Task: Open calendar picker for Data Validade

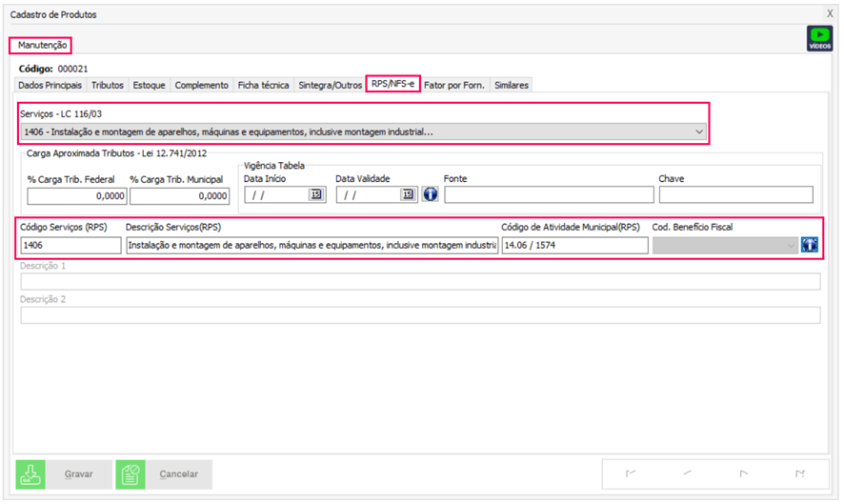Action: coord(408,195)
